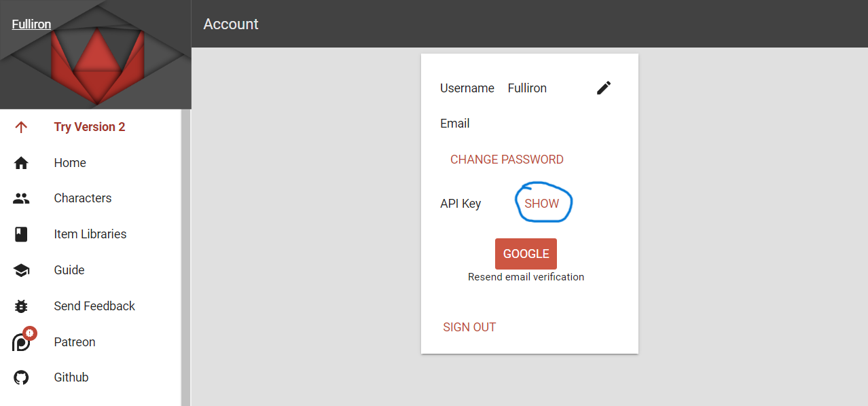Click the sidebar vertical scrollbar
The image size is (868, 406).
pos(185,258)
